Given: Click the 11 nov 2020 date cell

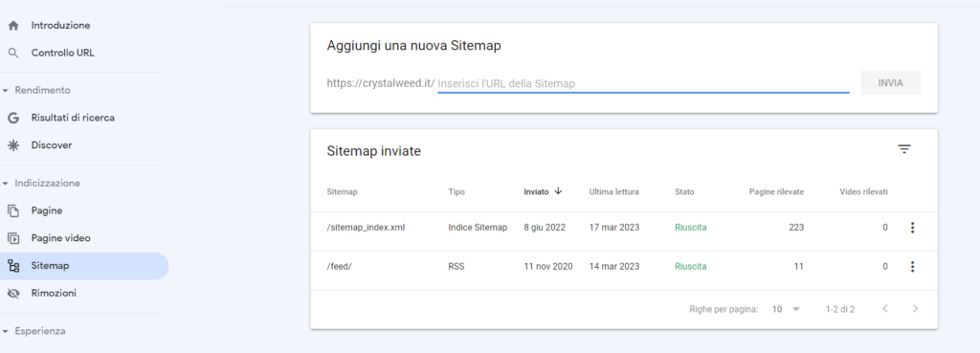Looking at the screenshot, I should pyautogui.click(x=548, y=267).
